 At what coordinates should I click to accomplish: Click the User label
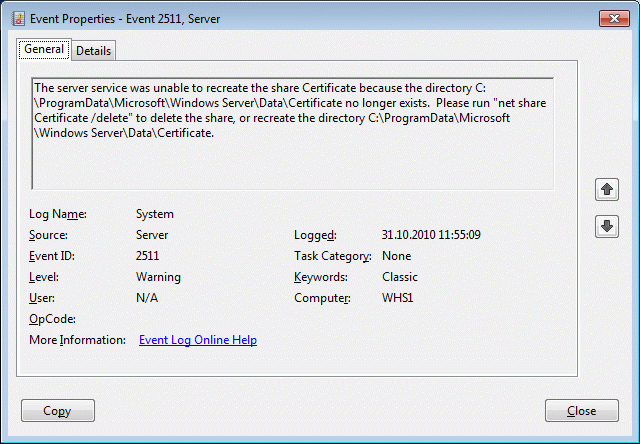[42, 298]
